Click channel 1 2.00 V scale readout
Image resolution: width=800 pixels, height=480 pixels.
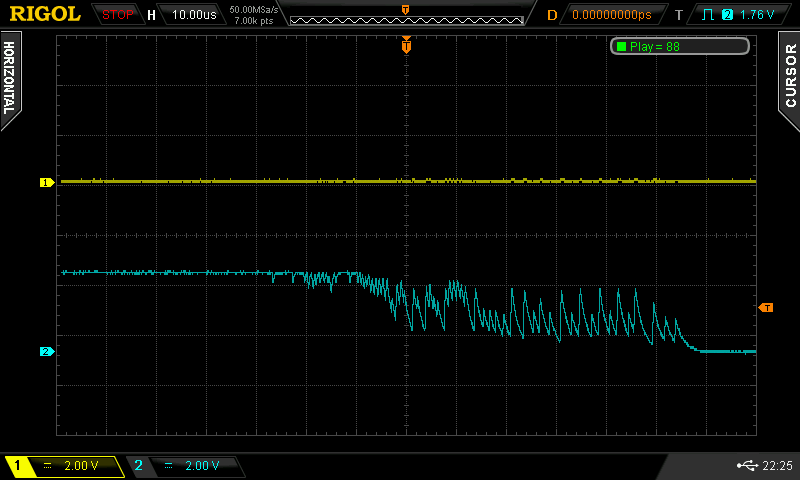click(81, 465)
